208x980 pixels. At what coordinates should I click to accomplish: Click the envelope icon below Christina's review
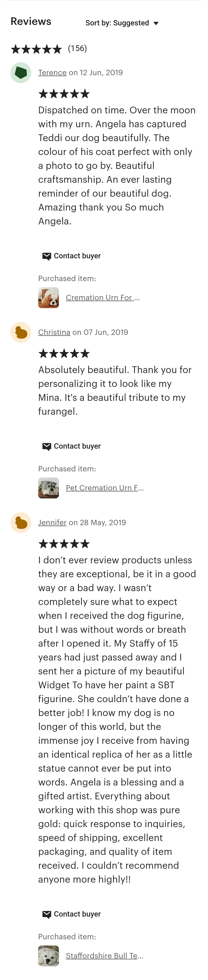pyautogui.click(x=46, y=446)
